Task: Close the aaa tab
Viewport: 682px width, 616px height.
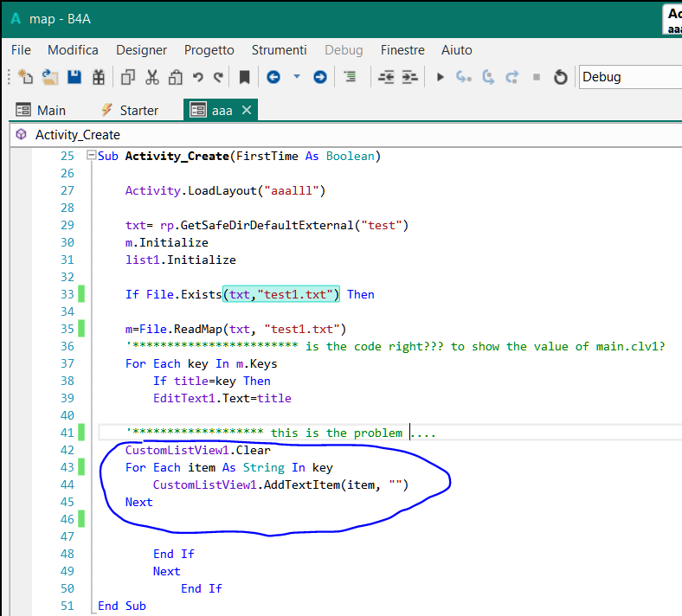Action: click(x=247, y=110)
